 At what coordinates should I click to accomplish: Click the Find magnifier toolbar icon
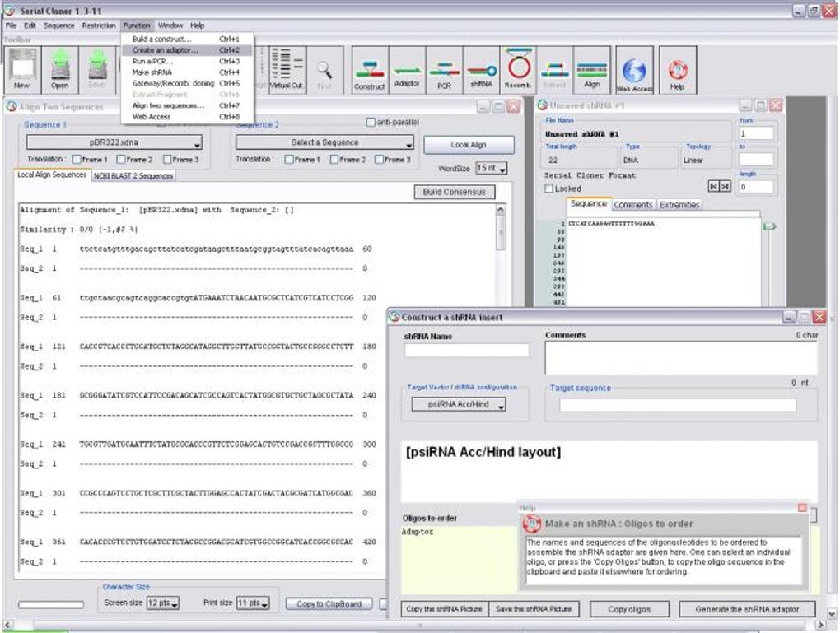(324, 70)
